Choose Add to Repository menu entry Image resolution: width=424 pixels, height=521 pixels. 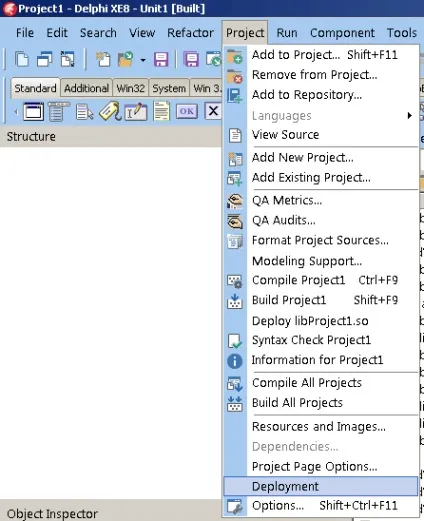321,95
